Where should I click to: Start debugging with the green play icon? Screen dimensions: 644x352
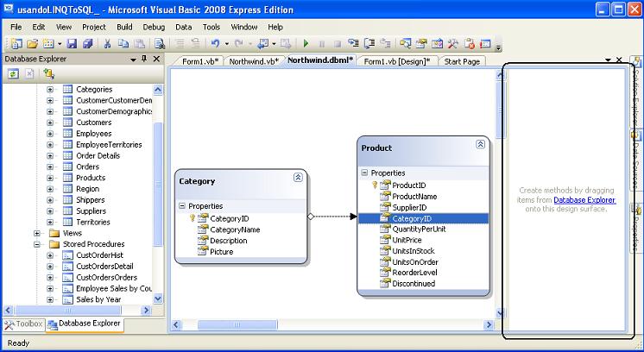coord(306,43)
